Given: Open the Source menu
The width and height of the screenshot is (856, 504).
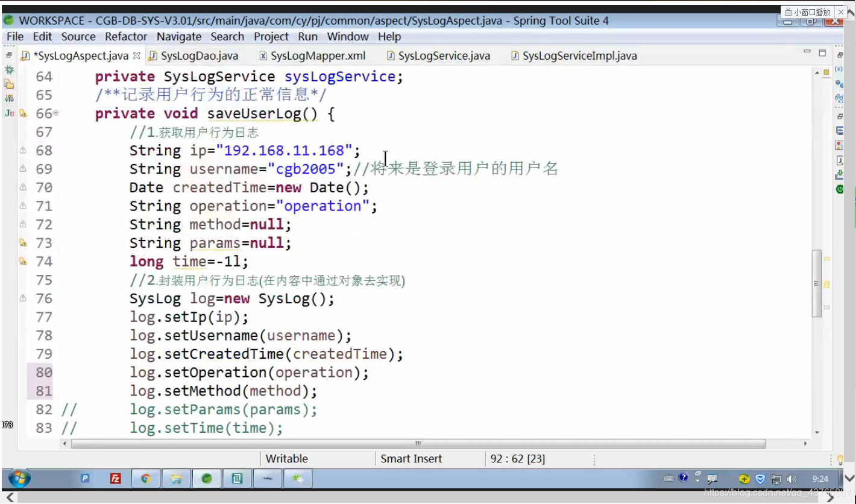Looking at the screenshot, I should point(78,37).
